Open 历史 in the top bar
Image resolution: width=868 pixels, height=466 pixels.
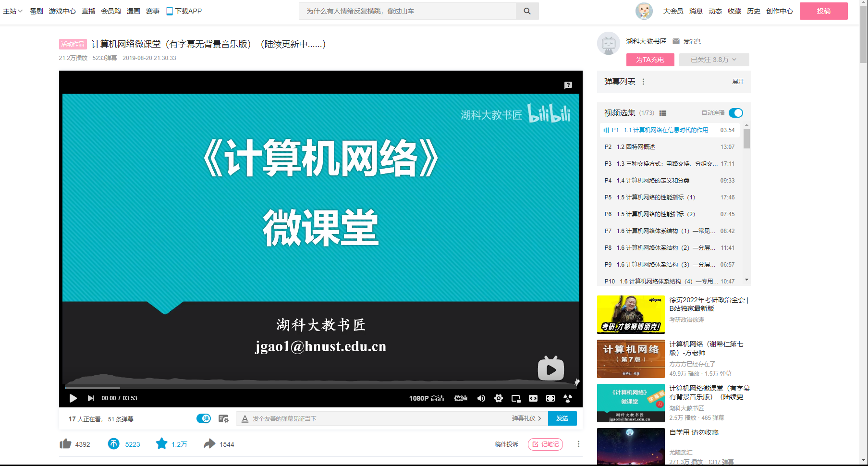pos(754,11)
